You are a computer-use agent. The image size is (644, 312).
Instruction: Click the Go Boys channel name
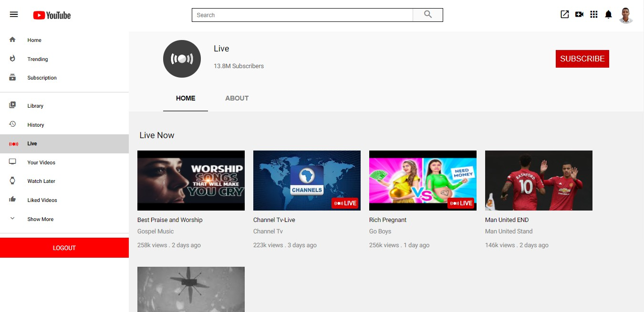tap(380, 231)
